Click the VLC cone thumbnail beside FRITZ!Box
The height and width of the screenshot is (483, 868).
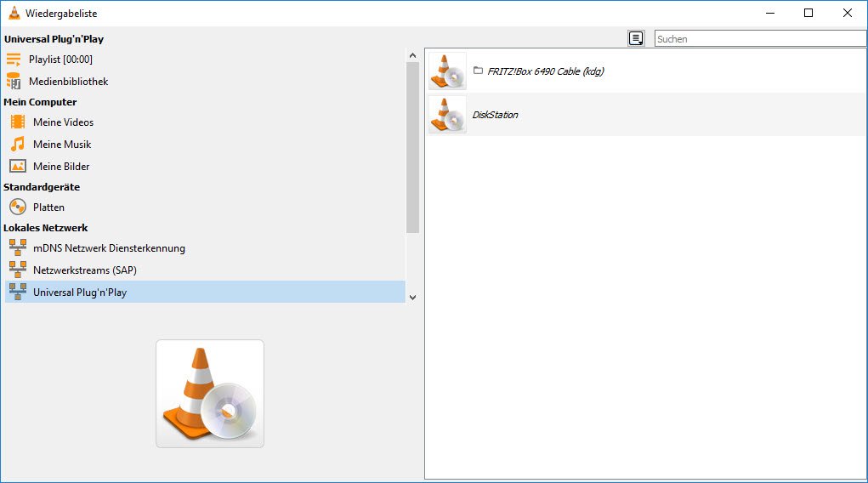447,71
